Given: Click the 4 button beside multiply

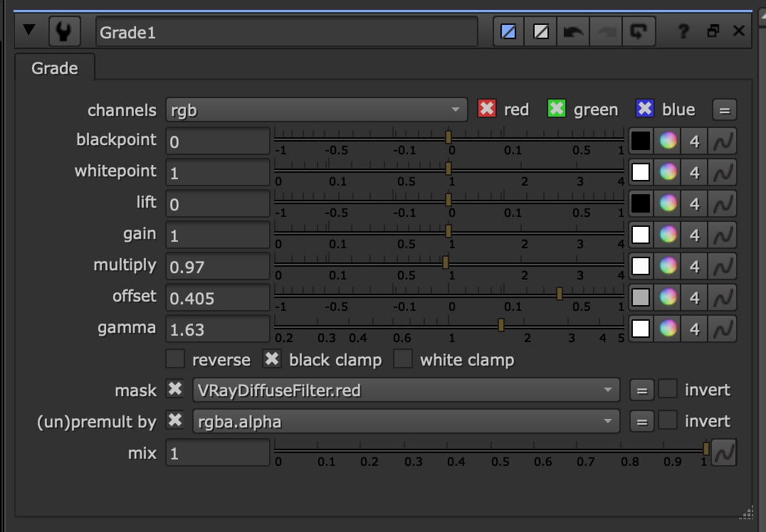Looking at the screenshot, I should pos(695,266).
